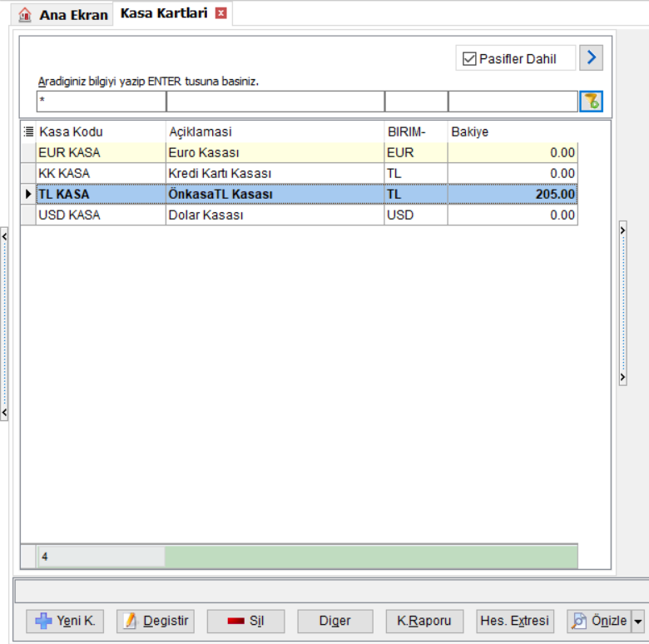This screenshot has height=644, width=649.
Task: Click the record count 4 in footer
Action: point(101,557)
